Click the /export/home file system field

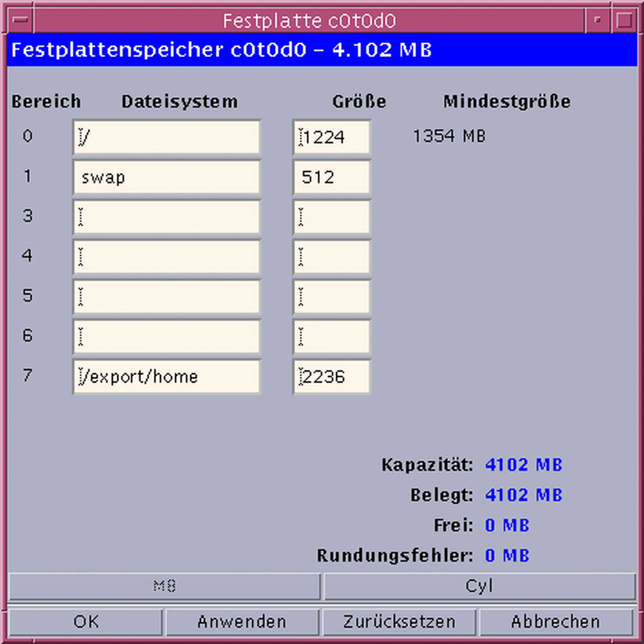pyautogui.click(x=167, y=376)
